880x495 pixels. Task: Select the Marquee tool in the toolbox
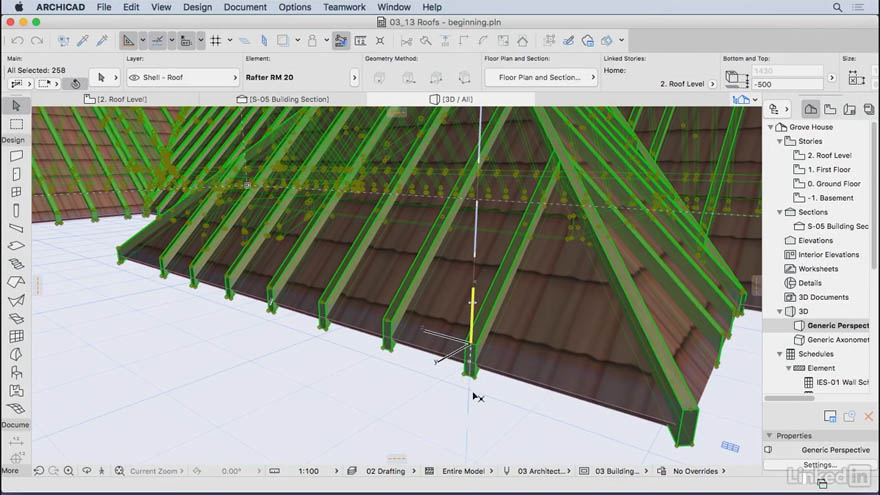pos(16,123)
